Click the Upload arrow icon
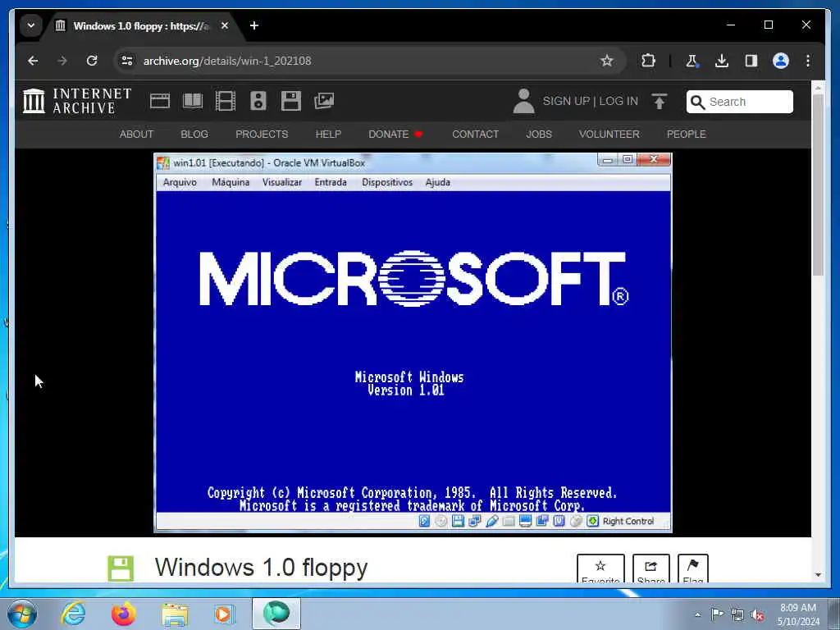840x630 pixels. point(660,101)
